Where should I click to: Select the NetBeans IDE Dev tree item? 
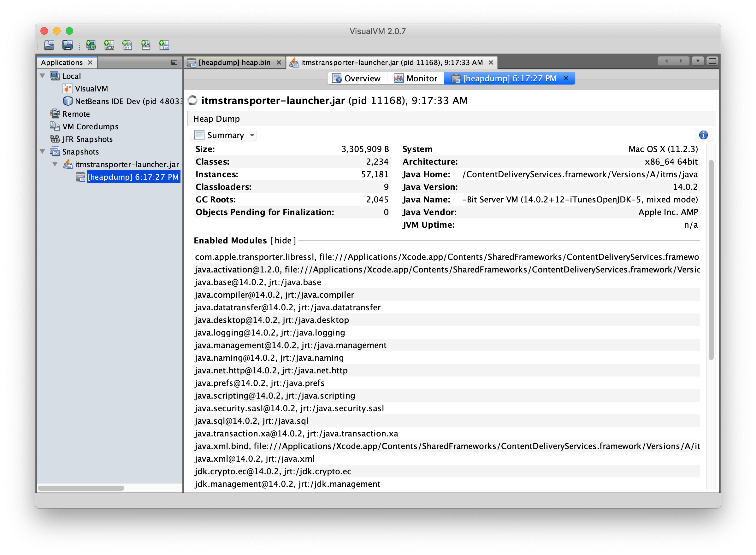tap(128, 101)
